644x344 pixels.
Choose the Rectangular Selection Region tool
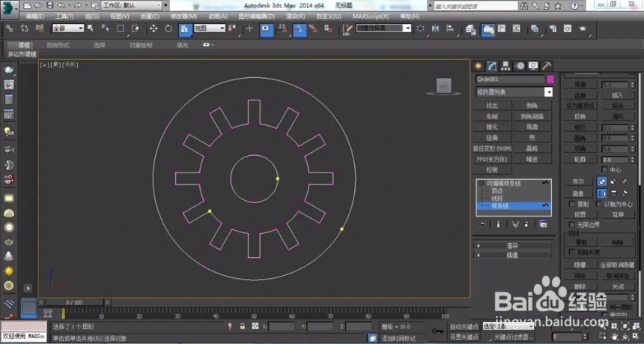coord(121,28)
